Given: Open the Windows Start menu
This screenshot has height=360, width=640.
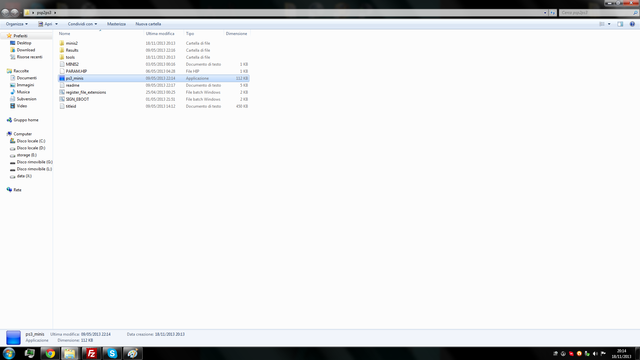Looking at the screenshot, I should [x=9, y=353].
